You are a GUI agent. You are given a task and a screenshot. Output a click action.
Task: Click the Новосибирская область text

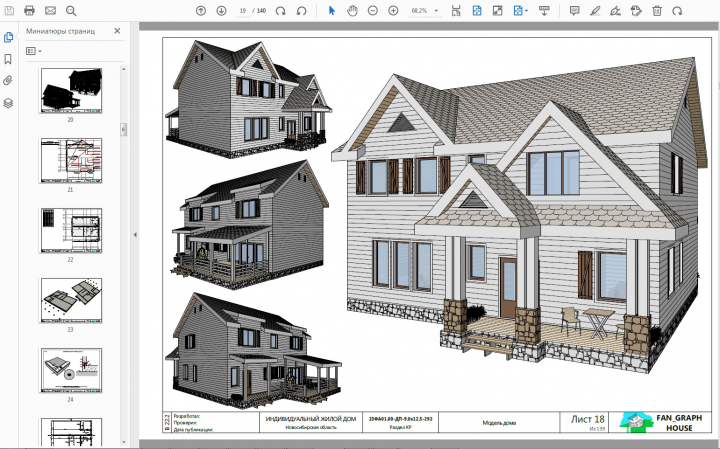311,427
